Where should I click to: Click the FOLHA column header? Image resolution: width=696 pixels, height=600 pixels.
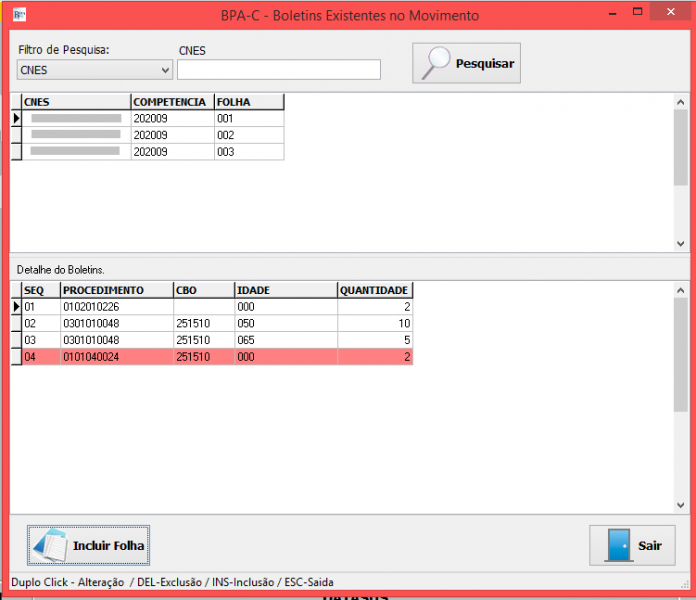pyautogui.click(x=248, y=102)
